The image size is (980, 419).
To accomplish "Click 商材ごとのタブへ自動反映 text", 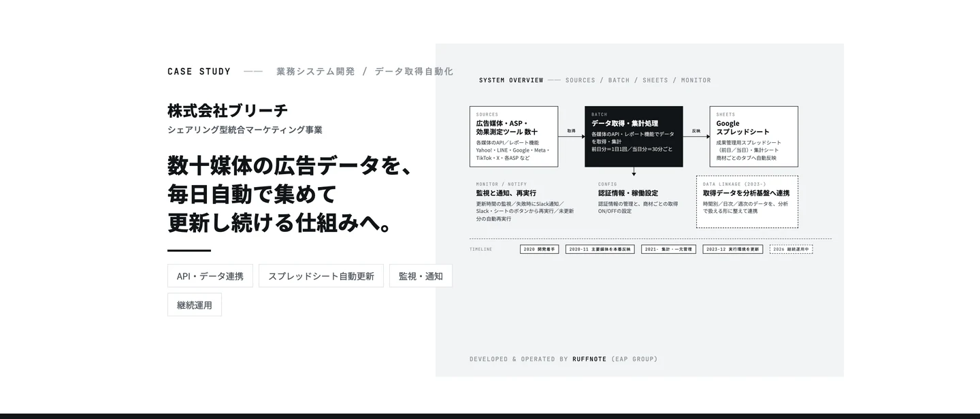I will point(747,158).
